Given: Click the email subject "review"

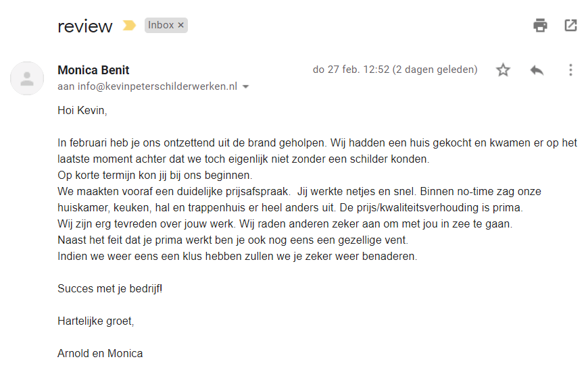Looking at the screenshot, I should click(85, 26).
